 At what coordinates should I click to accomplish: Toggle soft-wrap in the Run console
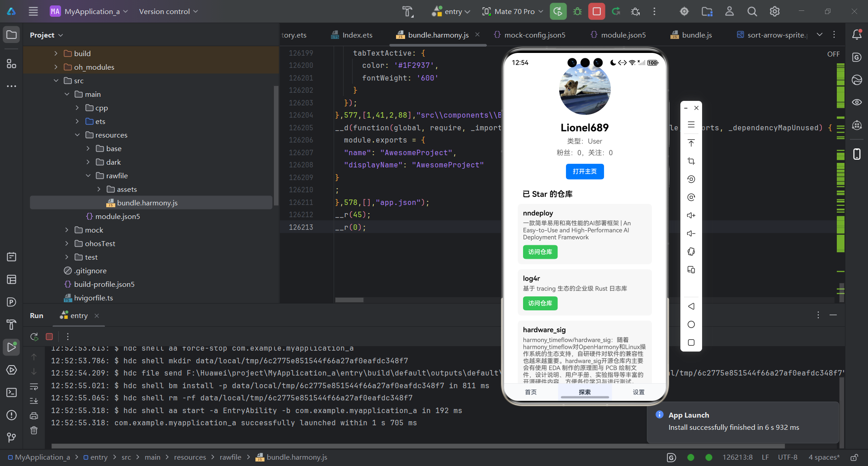click(x=34, y=387)
